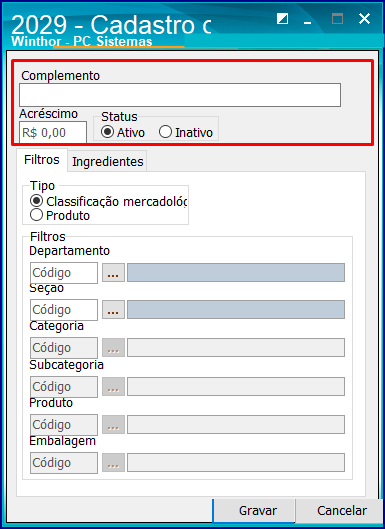Save the record with Gravar
The height and width of the screenshot is (529, 385).
click(255, 510)
